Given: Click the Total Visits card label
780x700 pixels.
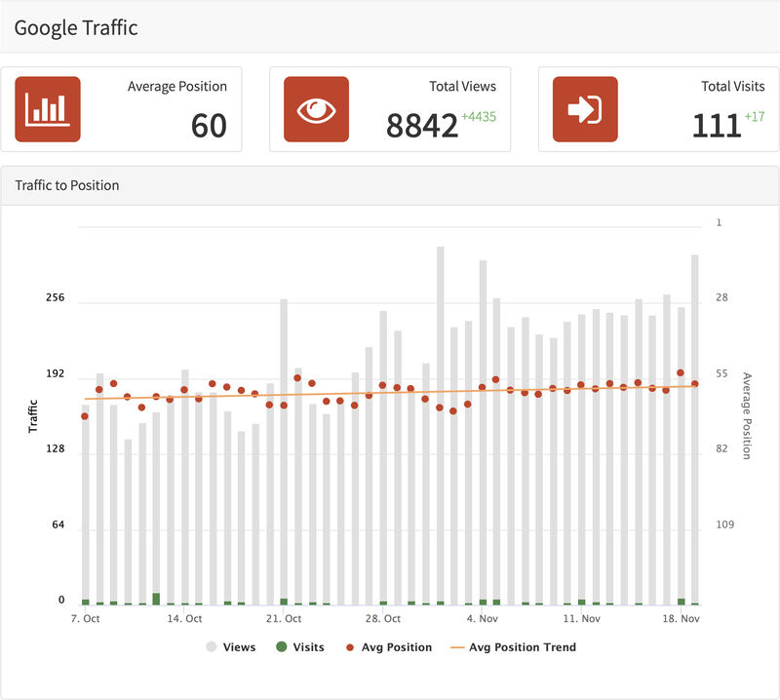Looking at the screenshot, I should [733, 86].
